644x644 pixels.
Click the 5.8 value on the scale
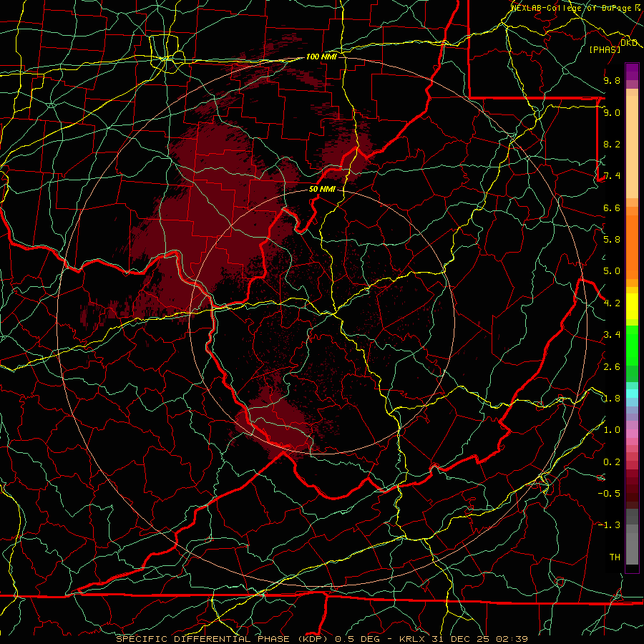[x=612, y=240]
